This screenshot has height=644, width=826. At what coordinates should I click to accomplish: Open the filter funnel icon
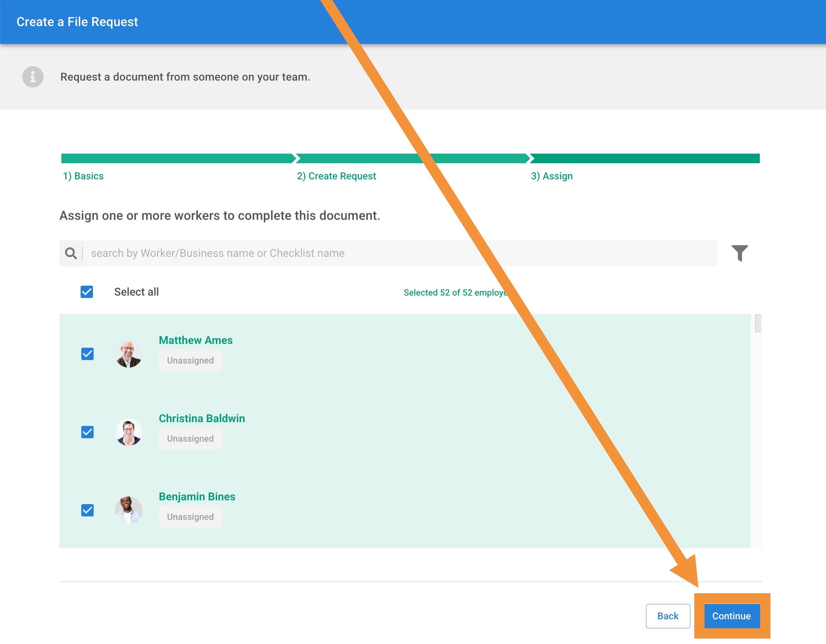pyautogui.click(x=740, y=253)
